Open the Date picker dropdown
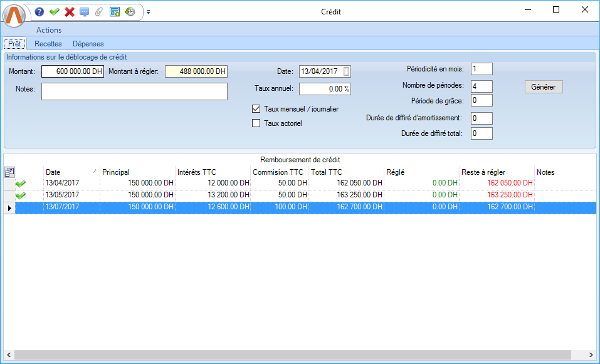 [x=347, y=71]
